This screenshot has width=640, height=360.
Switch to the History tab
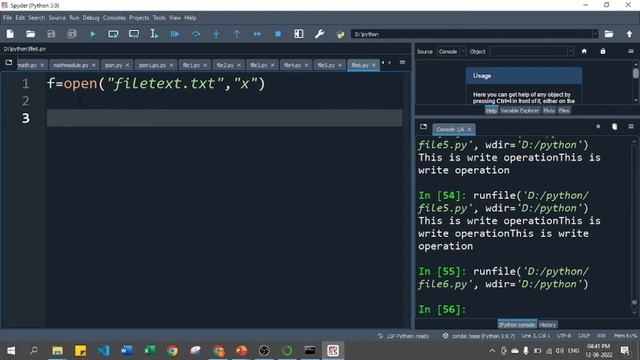click(547, 325)
